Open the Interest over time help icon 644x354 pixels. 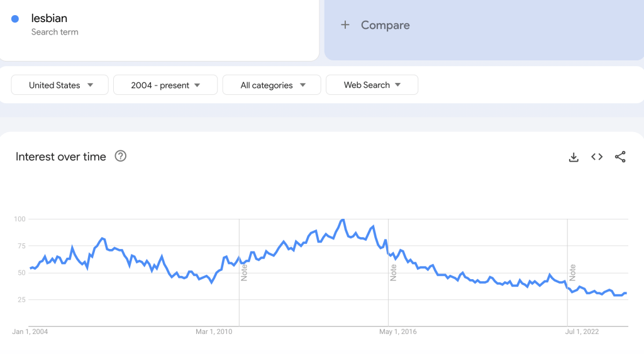(x=121, y=157)
